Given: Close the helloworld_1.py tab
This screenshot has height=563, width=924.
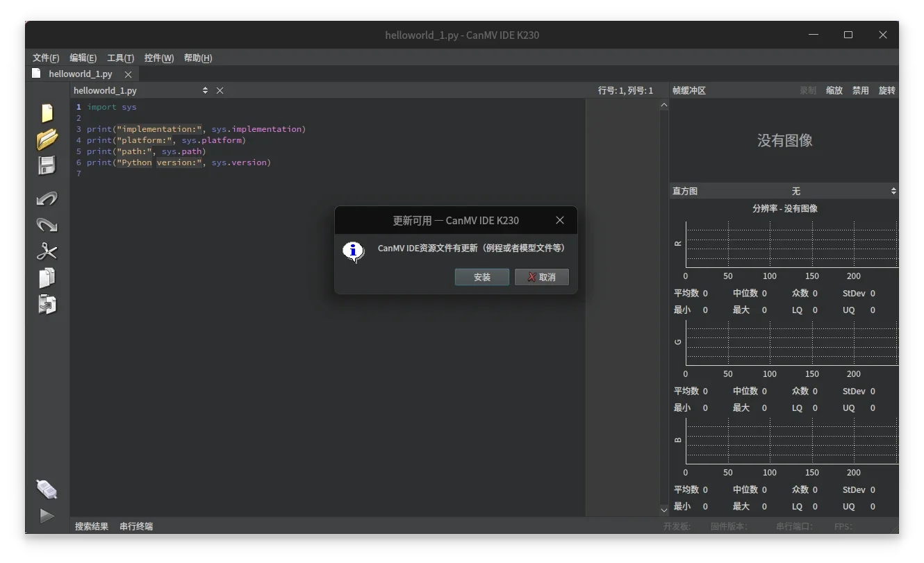Looking at the screenshot, I should point(128,74).
